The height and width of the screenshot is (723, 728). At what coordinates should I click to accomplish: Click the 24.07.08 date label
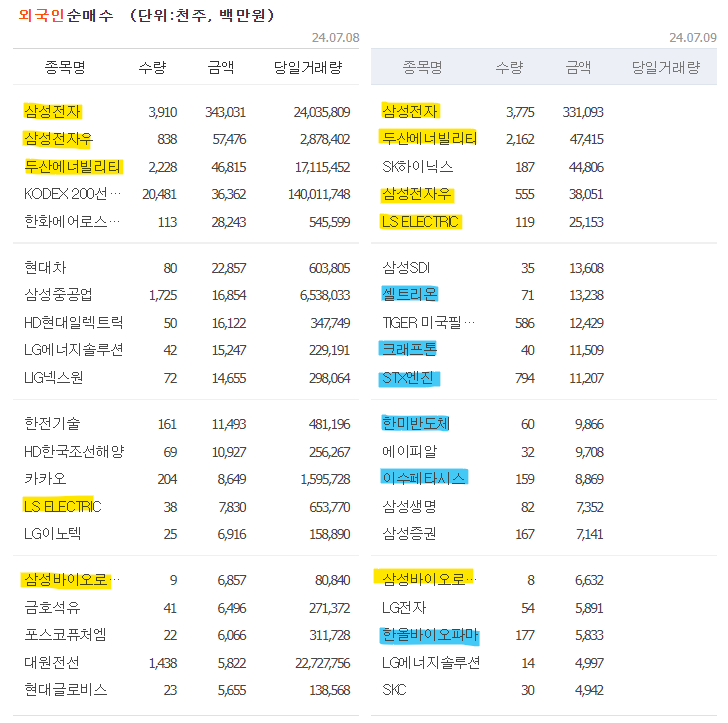pyautogui.click(x=335, y=38)
